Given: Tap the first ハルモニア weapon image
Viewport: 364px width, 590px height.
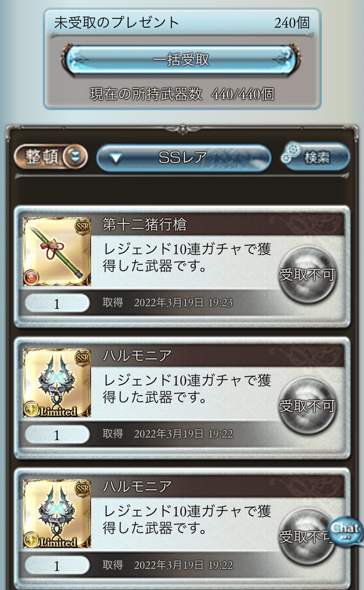Looking at the screenshot, I should (57, 383).
